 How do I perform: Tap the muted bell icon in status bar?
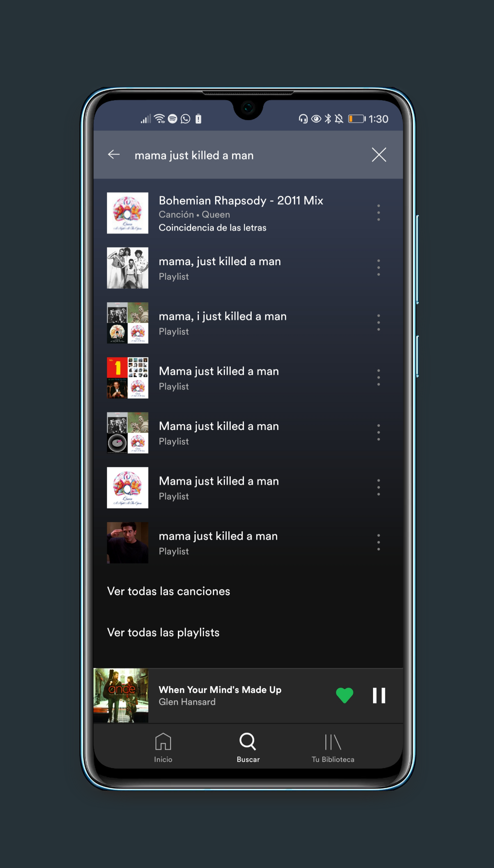click(x=338, y=119)
